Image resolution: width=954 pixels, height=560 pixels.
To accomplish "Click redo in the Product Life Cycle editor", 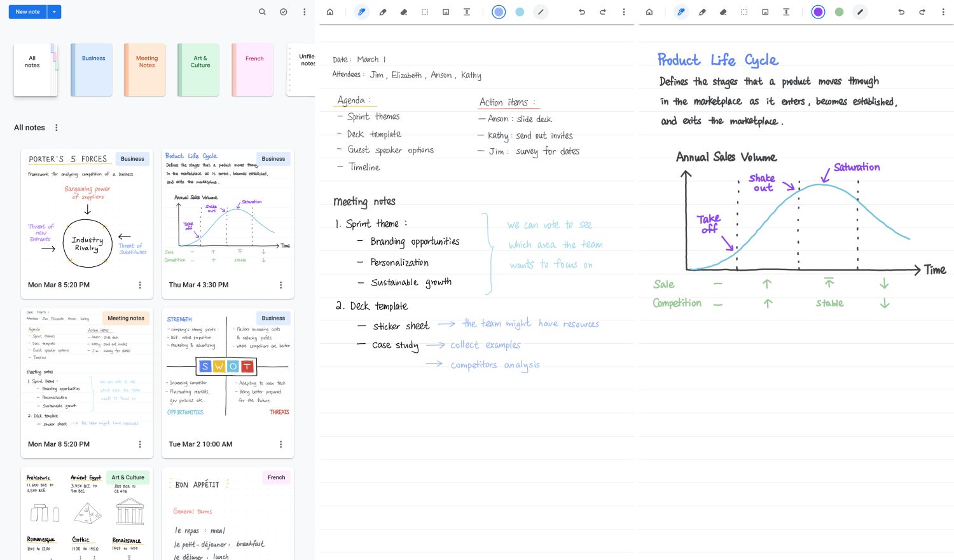I will pos(922,12).
